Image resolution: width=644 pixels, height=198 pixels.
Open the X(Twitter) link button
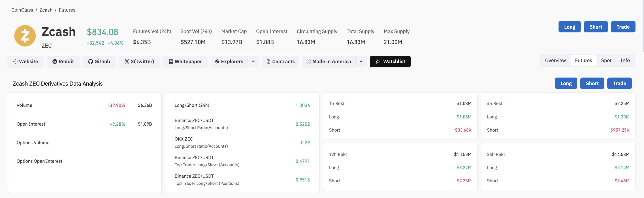[x=139, y=61]
